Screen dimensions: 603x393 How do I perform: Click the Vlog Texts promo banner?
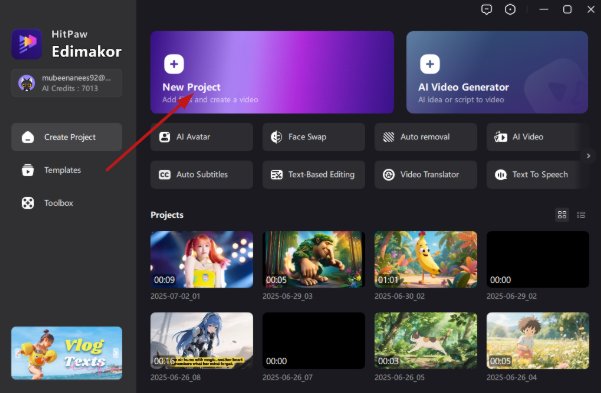tap(67, 353)
